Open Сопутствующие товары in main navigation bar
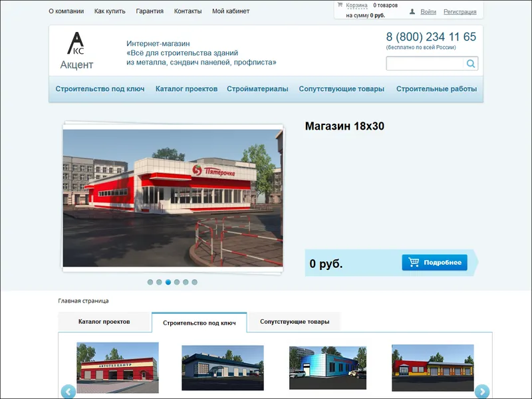 coord(341,89)
